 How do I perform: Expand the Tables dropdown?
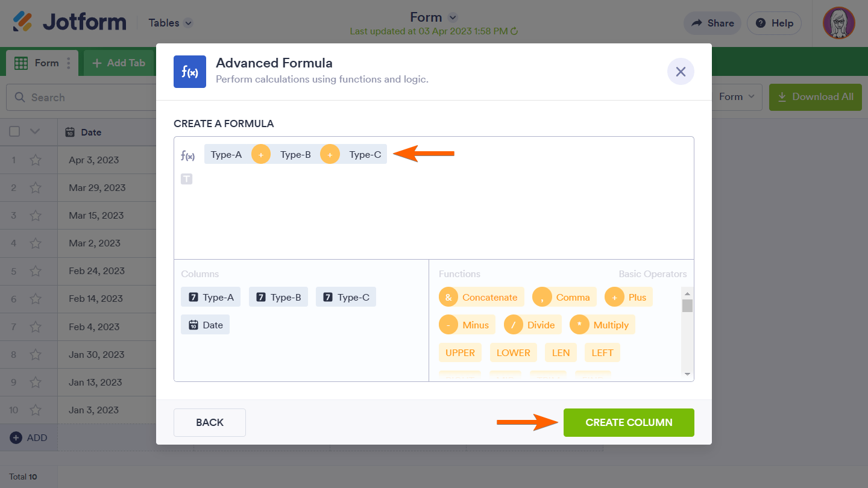tap(171, 23)
